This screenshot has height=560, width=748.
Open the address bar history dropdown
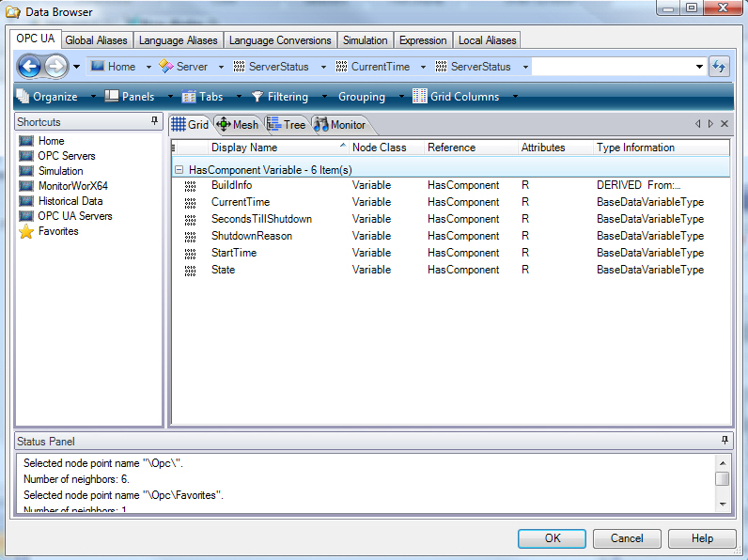(x=699, y=67)
